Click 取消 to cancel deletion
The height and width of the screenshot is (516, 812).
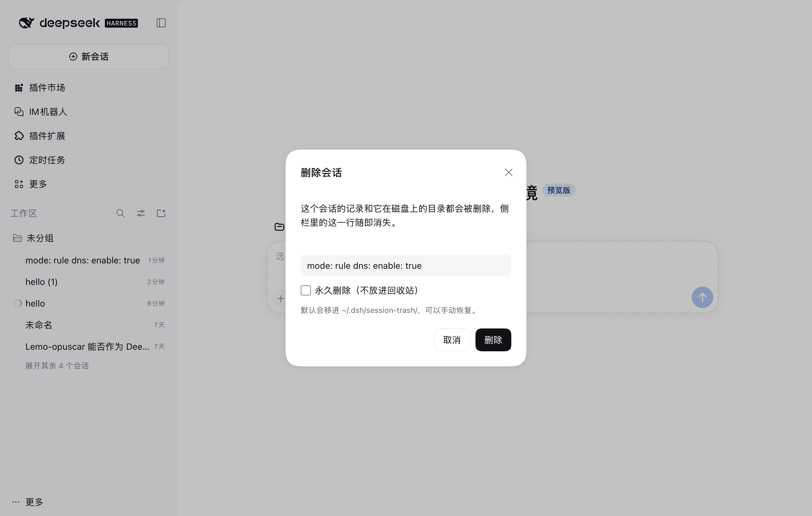tap(452, 340)
